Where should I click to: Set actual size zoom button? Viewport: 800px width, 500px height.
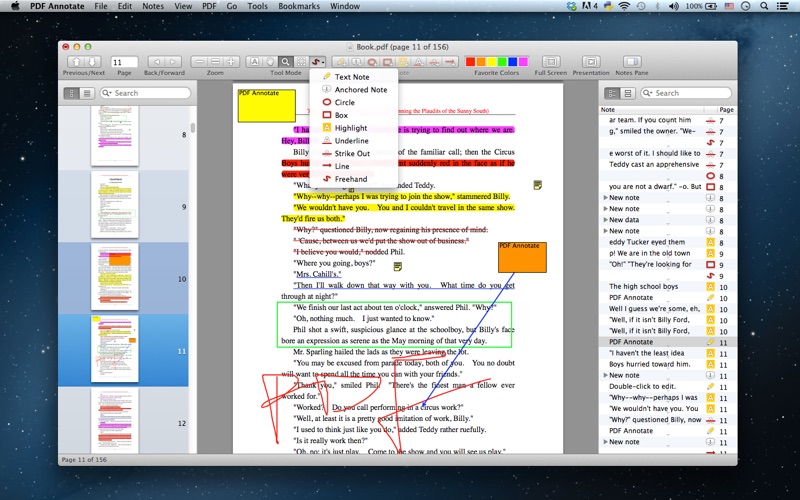[215, 62]
